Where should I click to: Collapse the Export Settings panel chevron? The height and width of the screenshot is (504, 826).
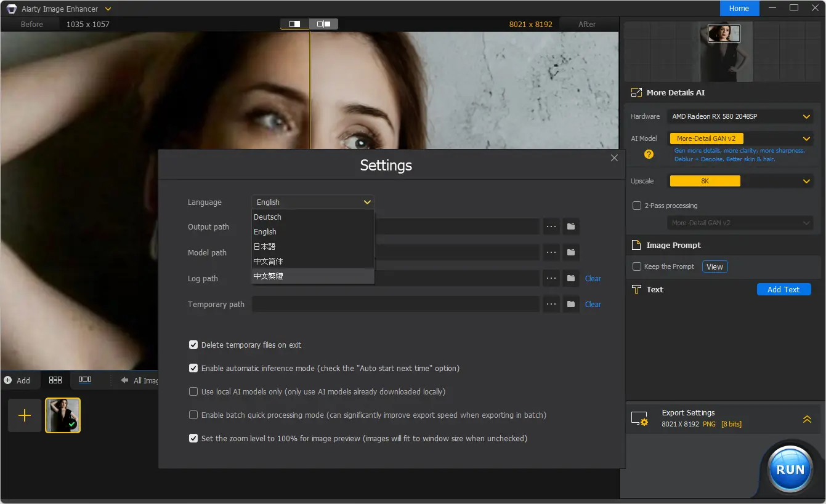(x=807, y=418)
